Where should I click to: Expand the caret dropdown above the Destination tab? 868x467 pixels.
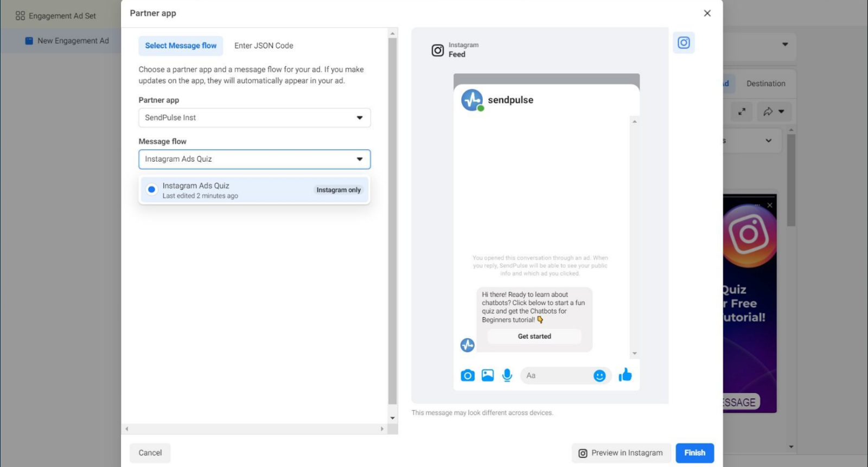pos(785,44)
